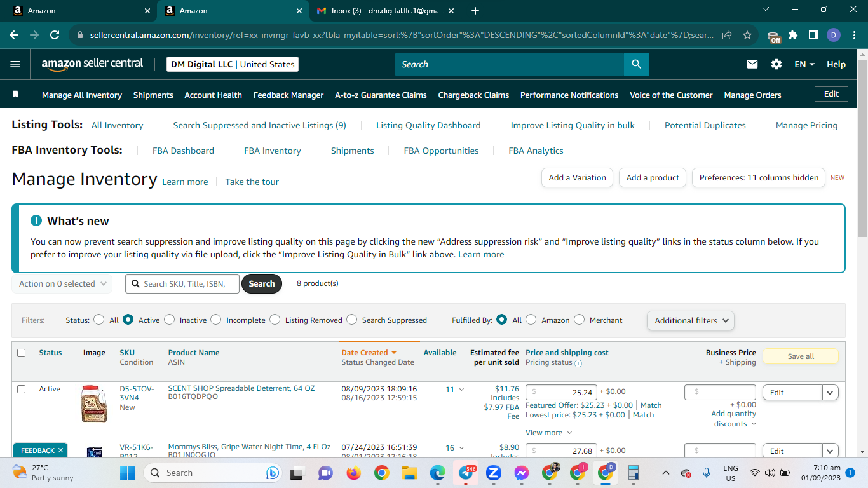Viewport: 868px width, 488px height.
Task: Click the magnifier search button in header
Action: [636, 64]
